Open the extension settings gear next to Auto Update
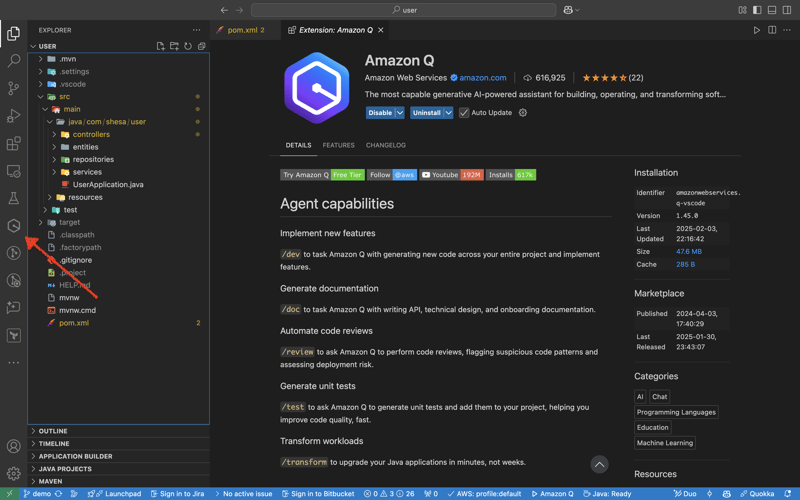800x500 pixels. (522, 113)
